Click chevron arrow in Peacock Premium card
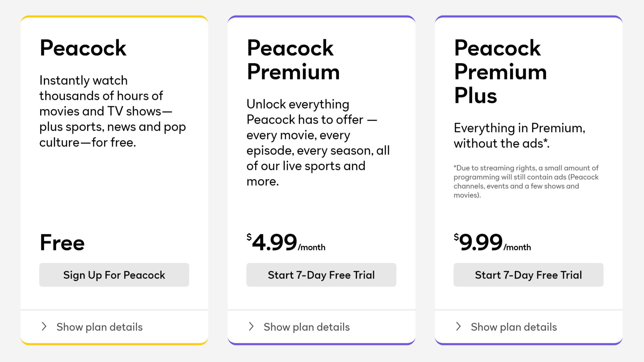 click(x=251, y=326)
